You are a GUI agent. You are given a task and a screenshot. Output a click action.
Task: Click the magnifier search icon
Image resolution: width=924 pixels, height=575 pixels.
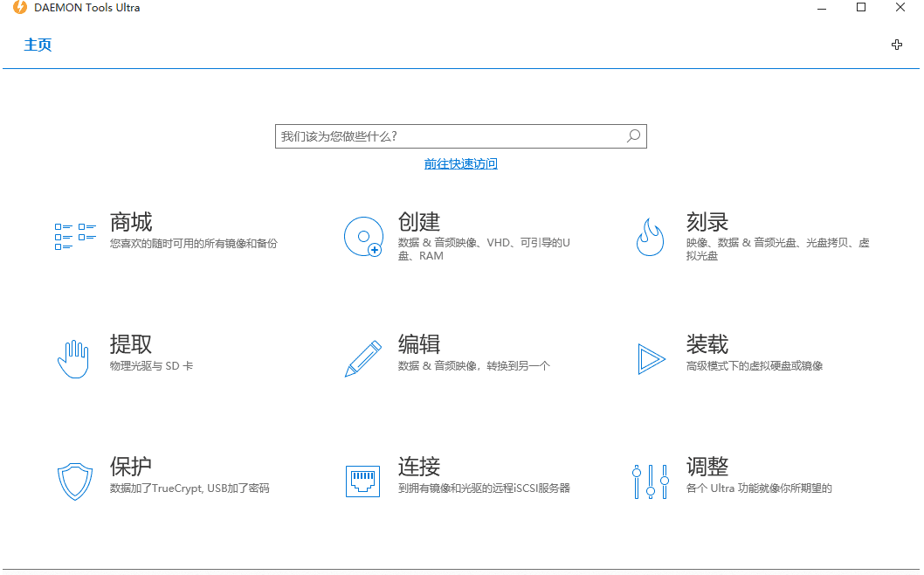(633, 136)
